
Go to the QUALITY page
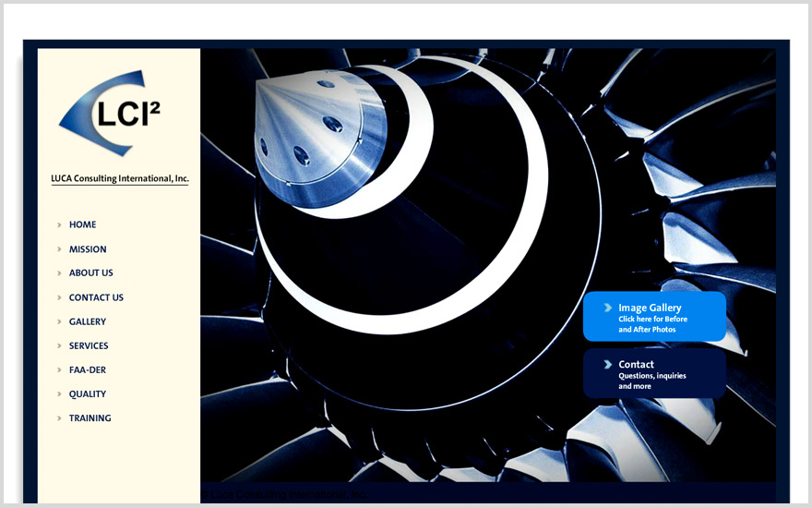click(x=87, y=394)
